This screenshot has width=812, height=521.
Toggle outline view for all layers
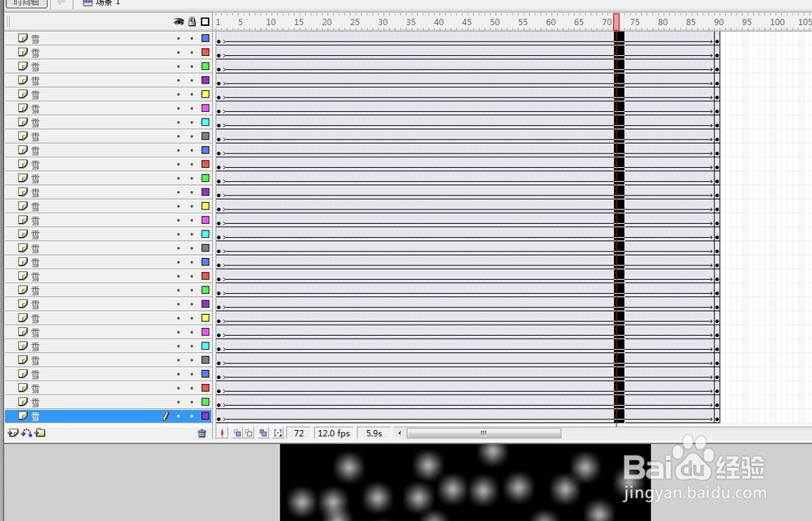click(205, 22)
